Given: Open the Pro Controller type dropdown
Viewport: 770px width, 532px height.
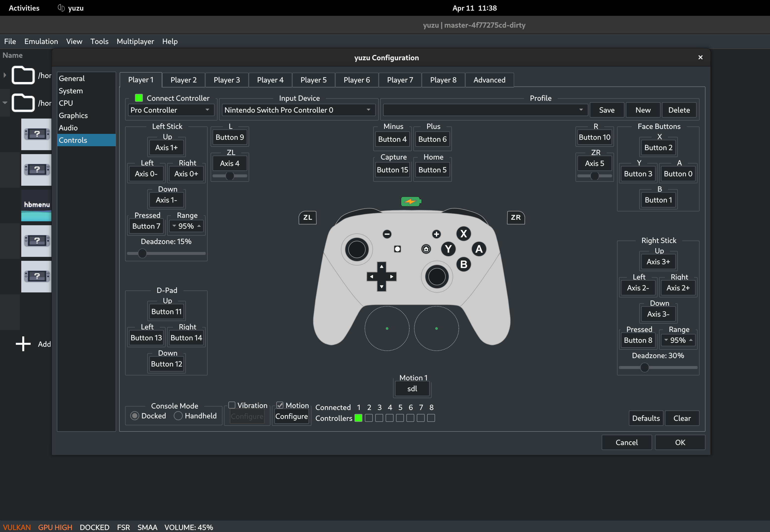Looking at the screenshot, I should coord(171,110).
